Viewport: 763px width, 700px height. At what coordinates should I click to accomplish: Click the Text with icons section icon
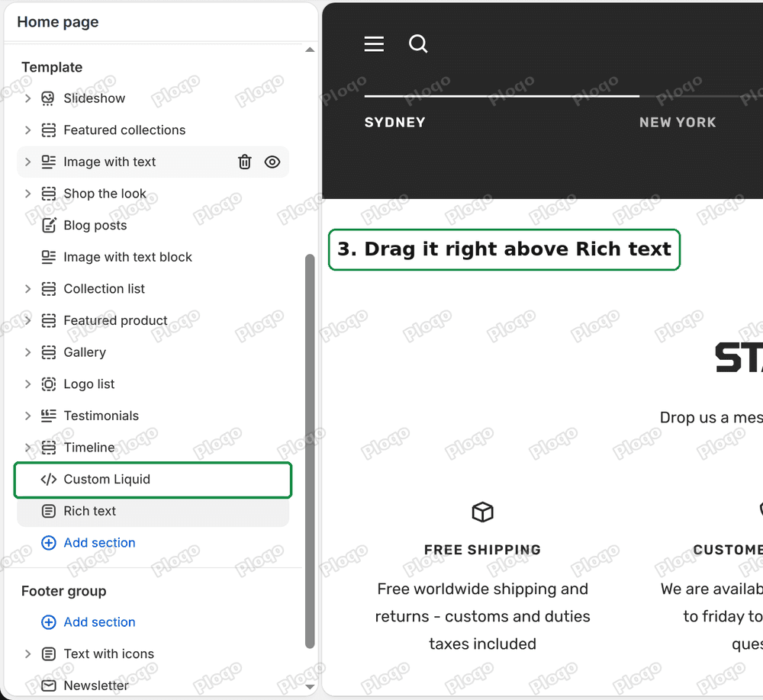pyautogui.click(x=48, y=654)
